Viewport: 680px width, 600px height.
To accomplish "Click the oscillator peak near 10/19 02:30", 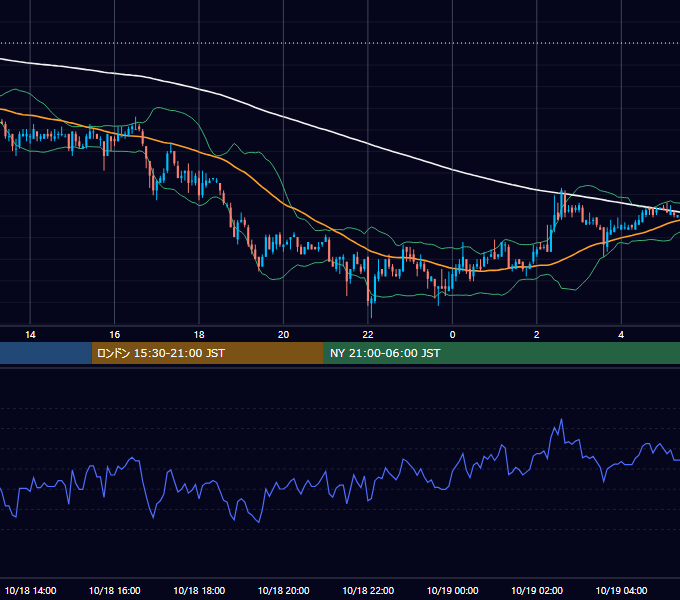I will 561,420.
